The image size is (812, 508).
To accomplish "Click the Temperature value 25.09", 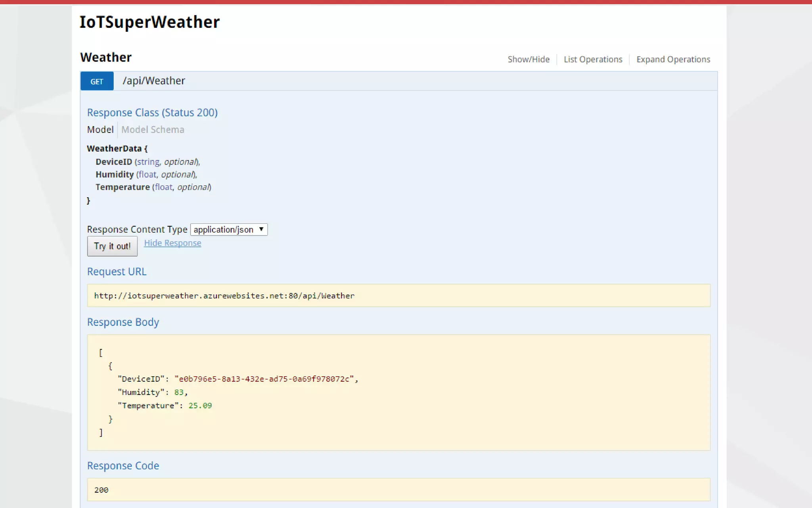I will (x=200, y=406).
